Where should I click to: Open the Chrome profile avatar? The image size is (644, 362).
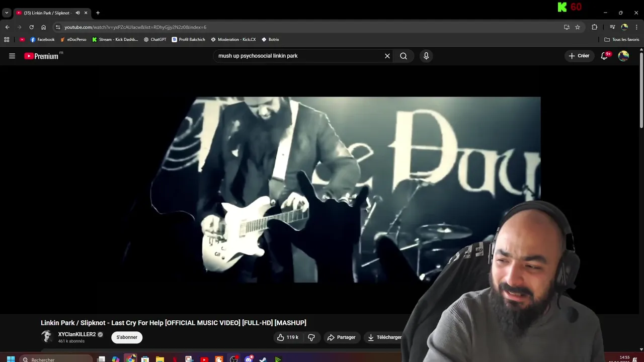point(624,27)
